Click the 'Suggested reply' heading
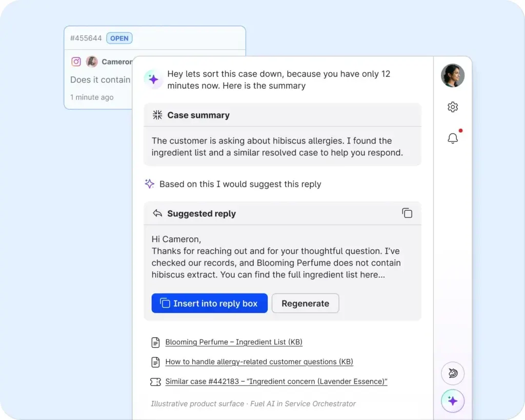 pos(201,214)
